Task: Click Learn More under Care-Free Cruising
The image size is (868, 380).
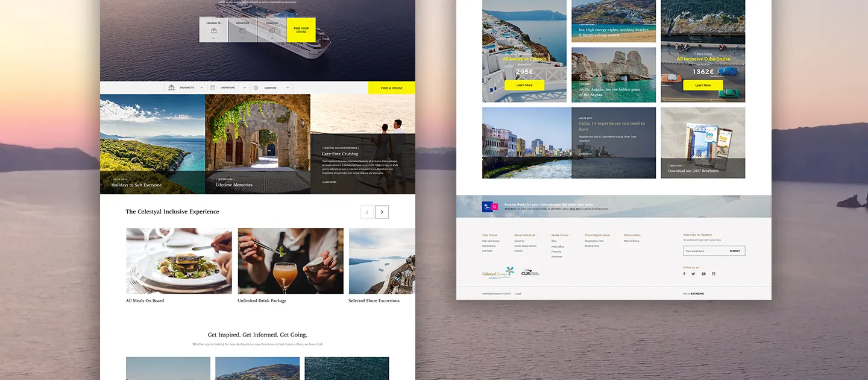Action: (329, 182)
